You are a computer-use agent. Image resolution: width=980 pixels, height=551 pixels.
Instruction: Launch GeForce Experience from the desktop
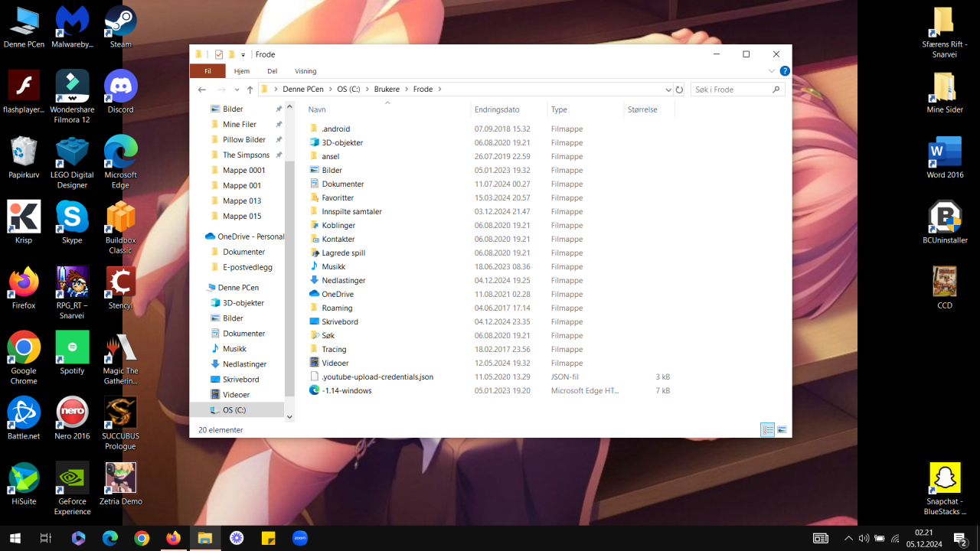(x=72, y=478)
